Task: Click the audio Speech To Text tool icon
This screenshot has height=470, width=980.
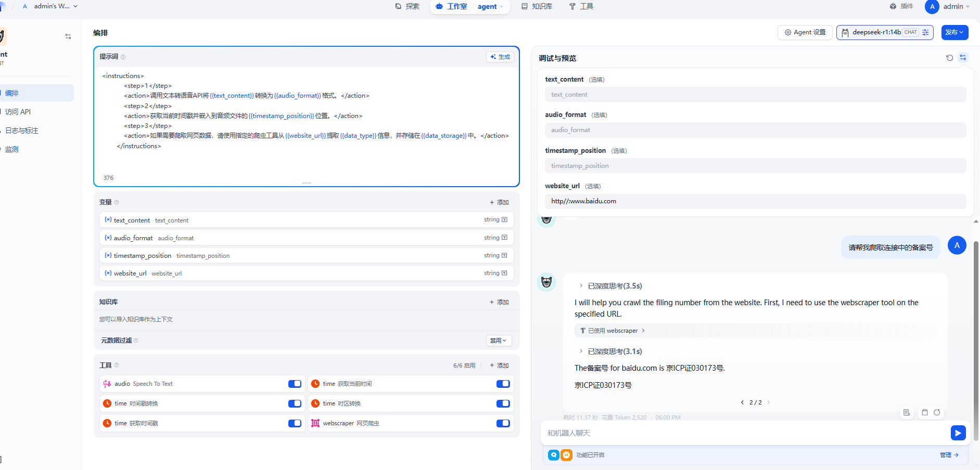Action: 107,384
